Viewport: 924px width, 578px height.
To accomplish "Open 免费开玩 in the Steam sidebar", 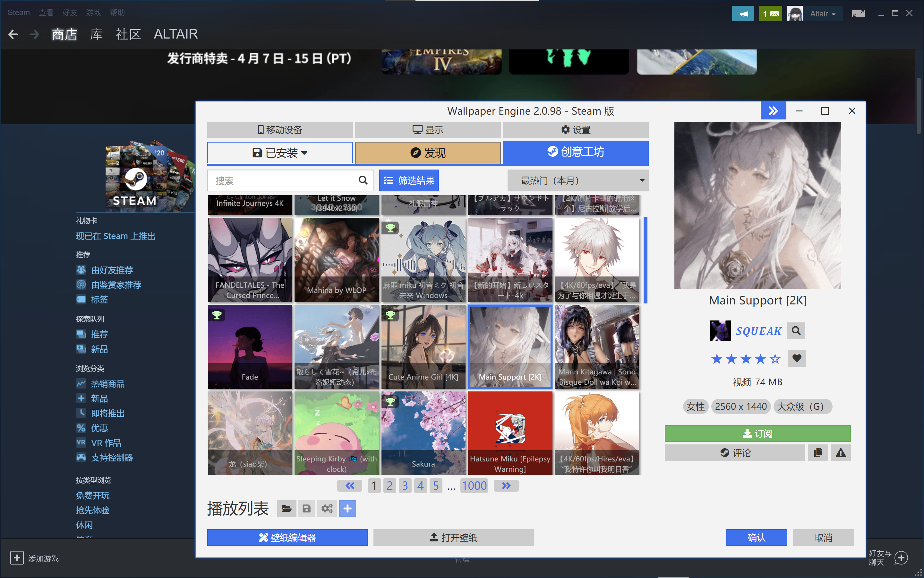I will coord(93,495).
